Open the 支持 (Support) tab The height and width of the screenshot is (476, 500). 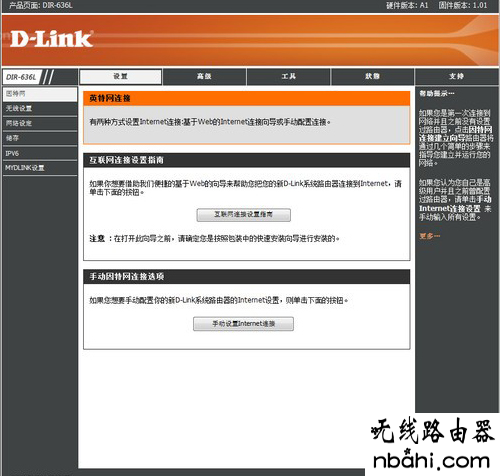point(456,77)
